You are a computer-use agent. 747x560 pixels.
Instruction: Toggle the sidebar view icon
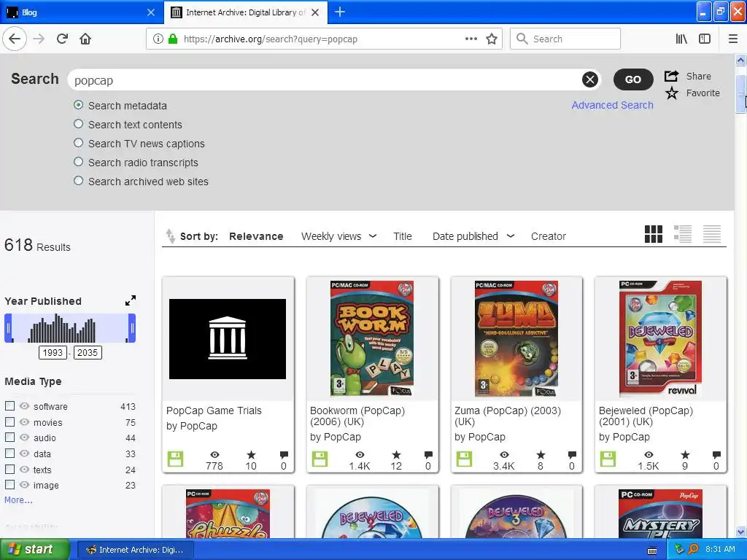705,39
